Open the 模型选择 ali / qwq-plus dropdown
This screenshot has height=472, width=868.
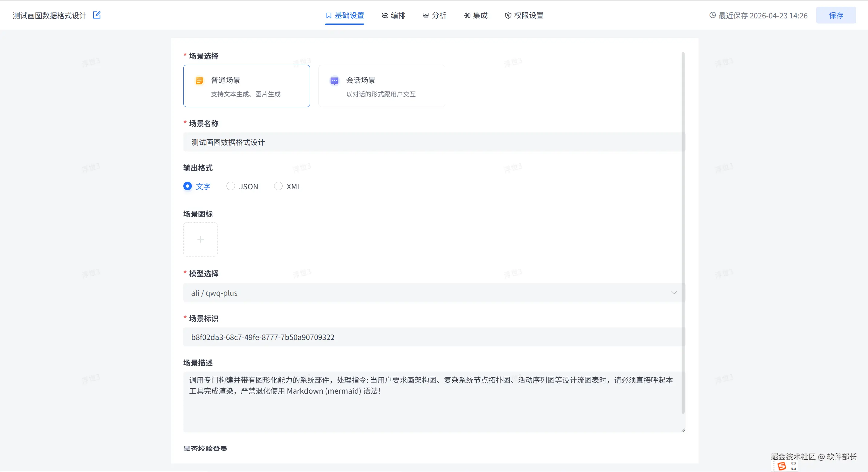click(428, 293)
